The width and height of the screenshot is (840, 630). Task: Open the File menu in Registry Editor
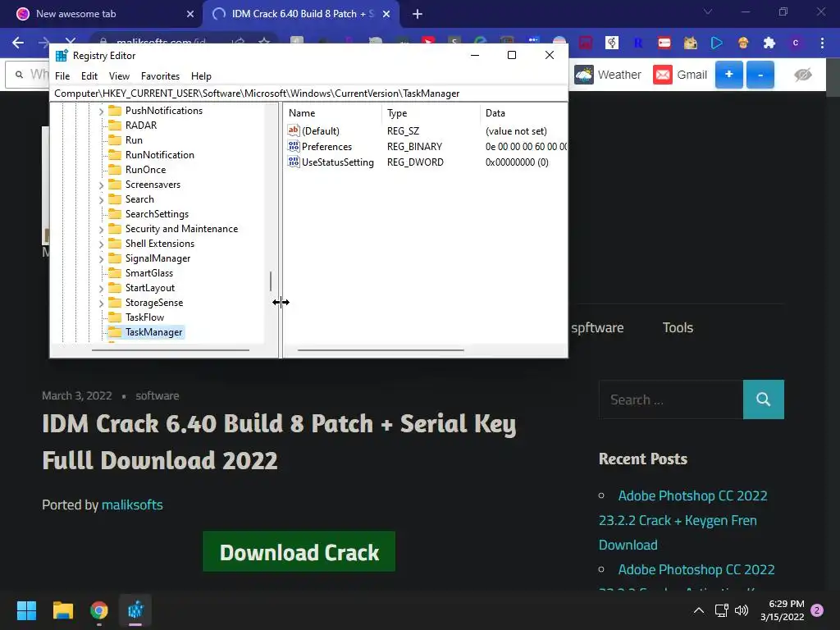[62, 76]
